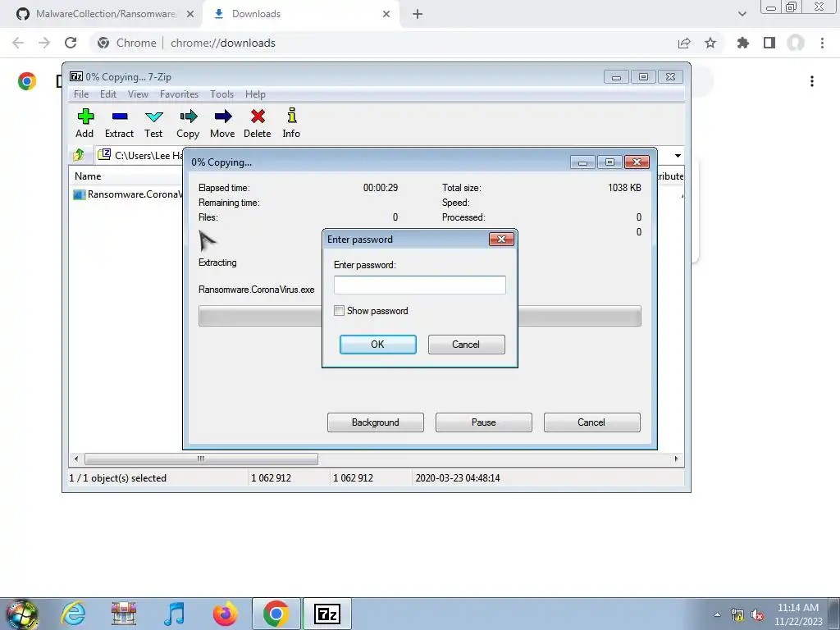This screenshot has width=840, height=630.
Task: Click the Info toolbar icon
Action: [x=291, y=123]
